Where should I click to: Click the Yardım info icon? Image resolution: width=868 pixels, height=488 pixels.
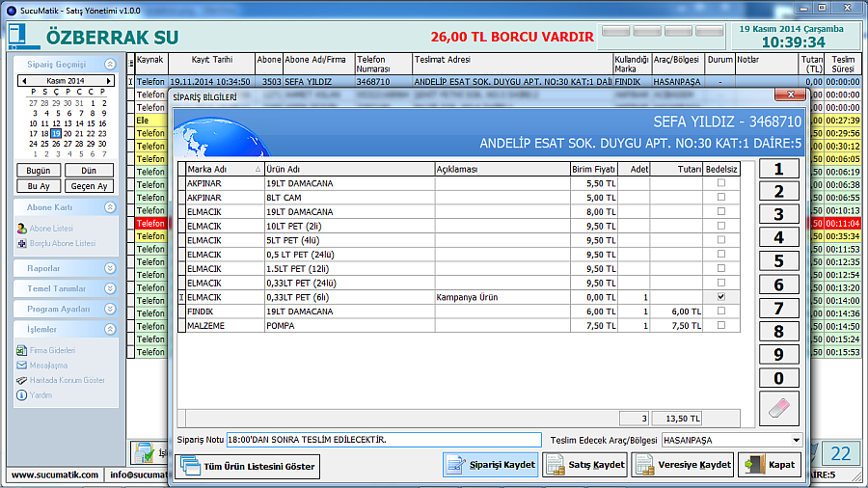coord(21,395)
